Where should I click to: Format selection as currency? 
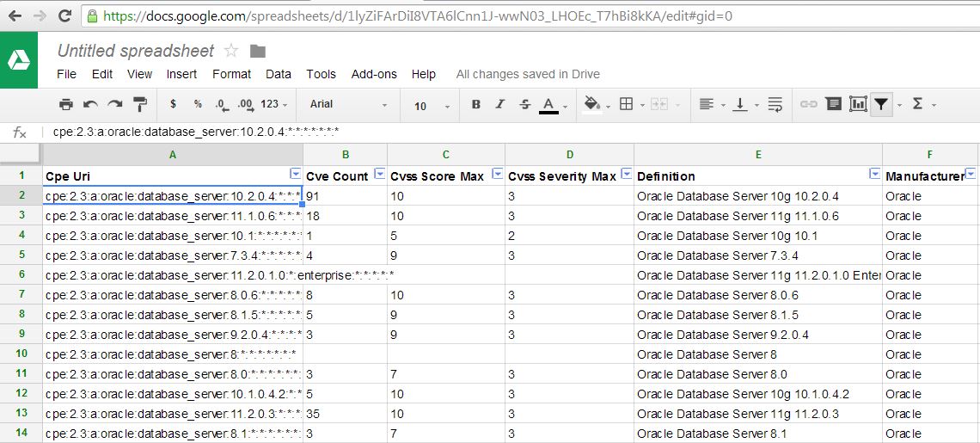pyautogui.click(x=173, y=104)
